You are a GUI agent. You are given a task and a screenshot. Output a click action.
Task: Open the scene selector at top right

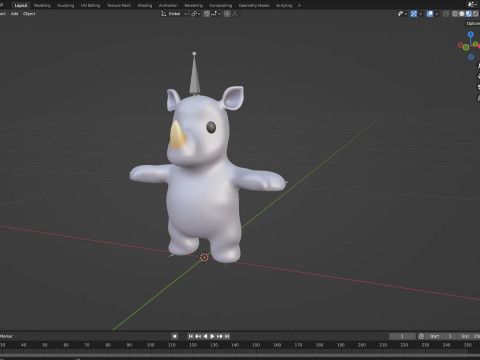click(473, 4)
